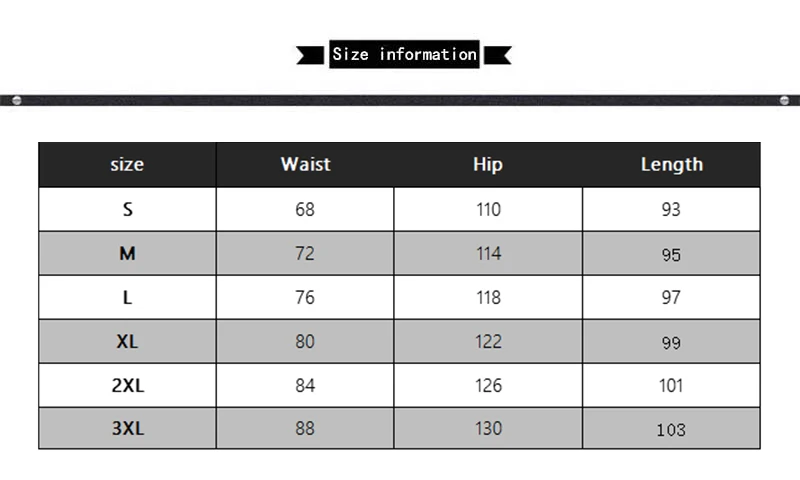Click the Size information banner
800x480 pixels.
(x=404, y=54)
